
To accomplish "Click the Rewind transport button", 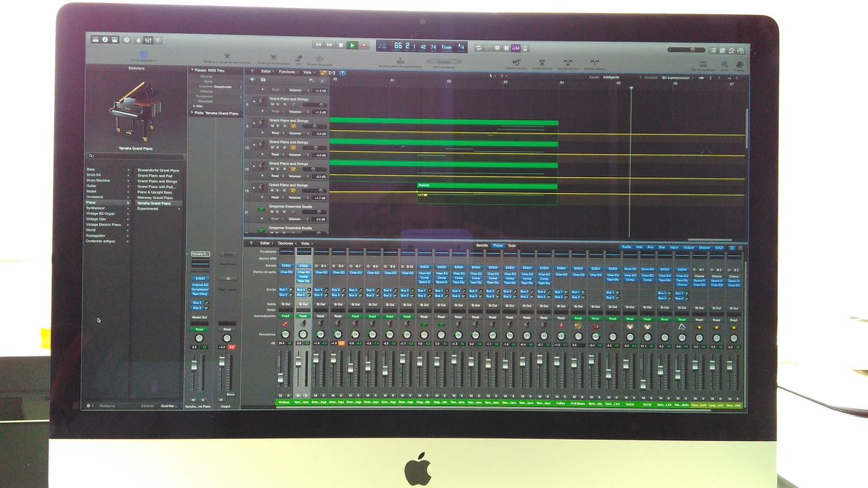I will [318, 45].
